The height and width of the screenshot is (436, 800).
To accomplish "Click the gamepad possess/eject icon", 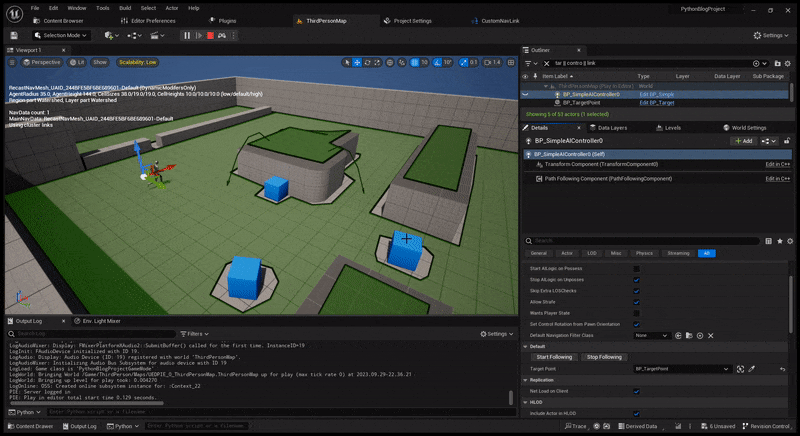I will click(222, 35).
